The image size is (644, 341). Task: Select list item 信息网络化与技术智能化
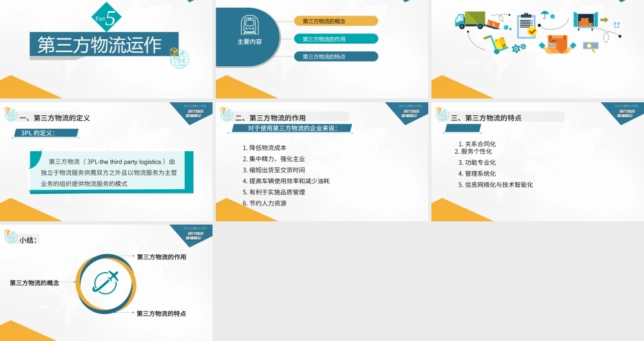495,185
